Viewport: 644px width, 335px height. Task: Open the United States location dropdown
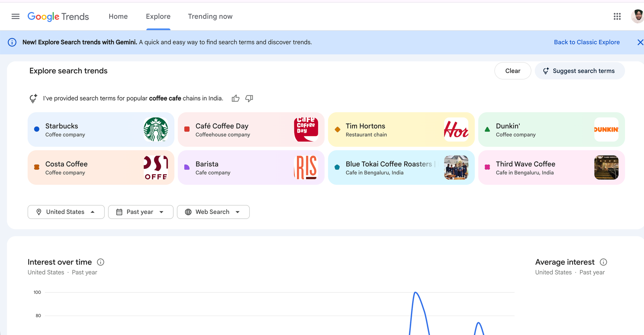[66, 212]
